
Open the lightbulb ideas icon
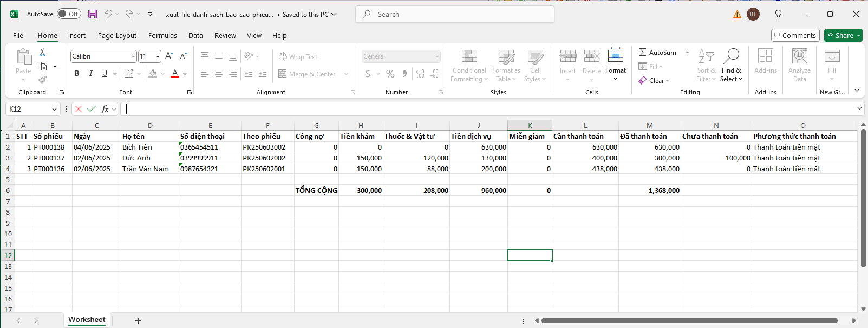coord(778,14)
